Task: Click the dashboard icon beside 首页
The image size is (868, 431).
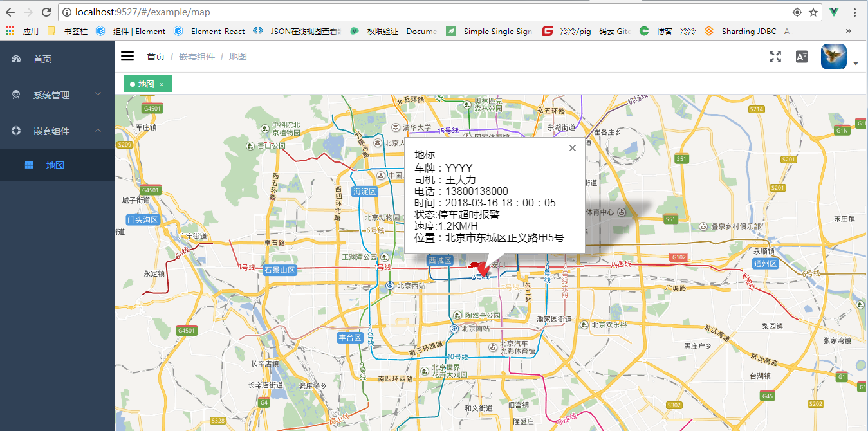Action: [17, 59]
